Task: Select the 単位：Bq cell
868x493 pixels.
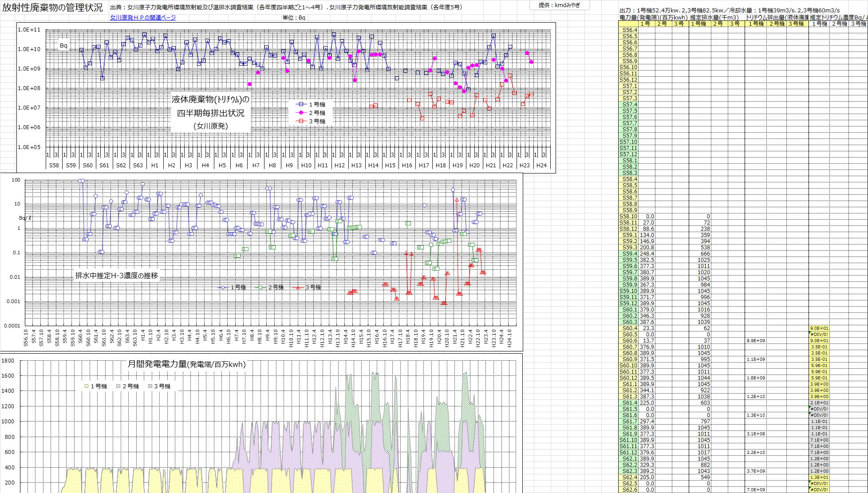Action: pos(294,18)
